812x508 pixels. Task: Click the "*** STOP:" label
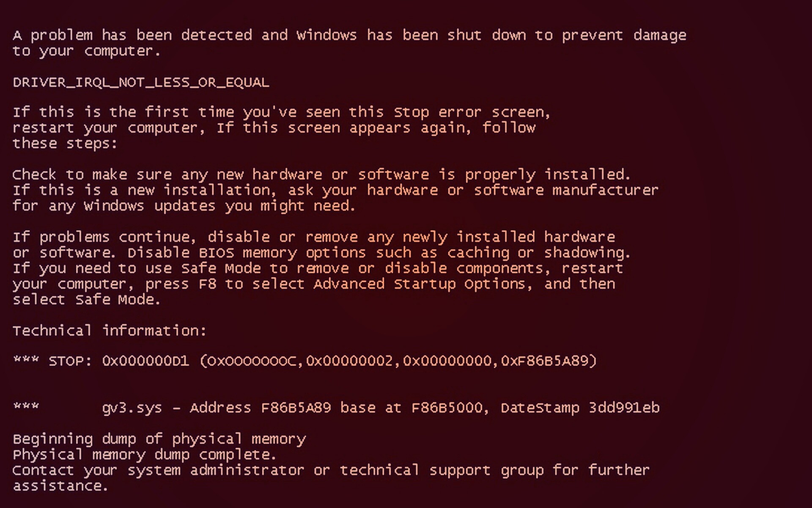[x=52, y=361]
